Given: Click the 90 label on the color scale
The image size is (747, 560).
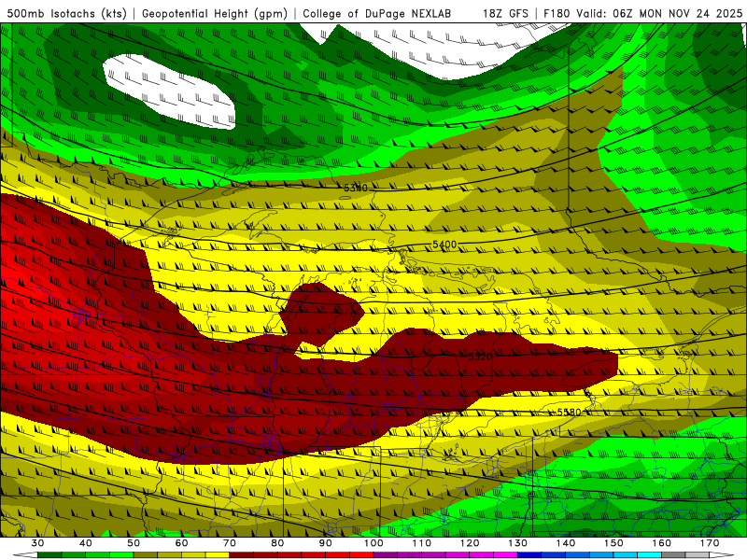Looking at the screenshot, I should pos(325,543).
